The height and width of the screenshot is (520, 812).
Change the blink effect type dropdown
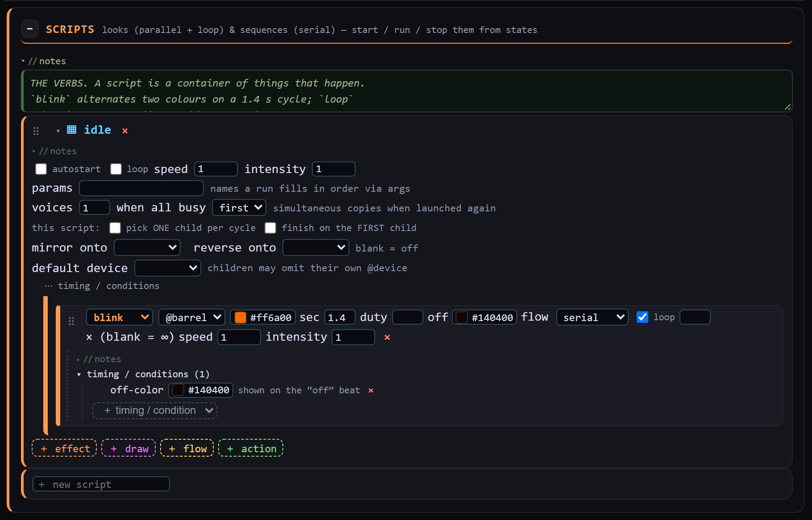click(x=120, y=317)
